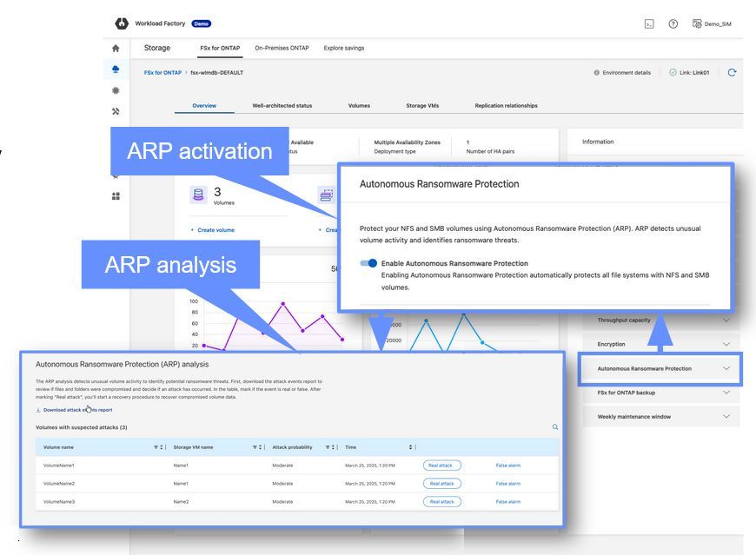Screen dimensions: 756x555
Task: Click the VolumeName1 cell
Action: point(59,466)
